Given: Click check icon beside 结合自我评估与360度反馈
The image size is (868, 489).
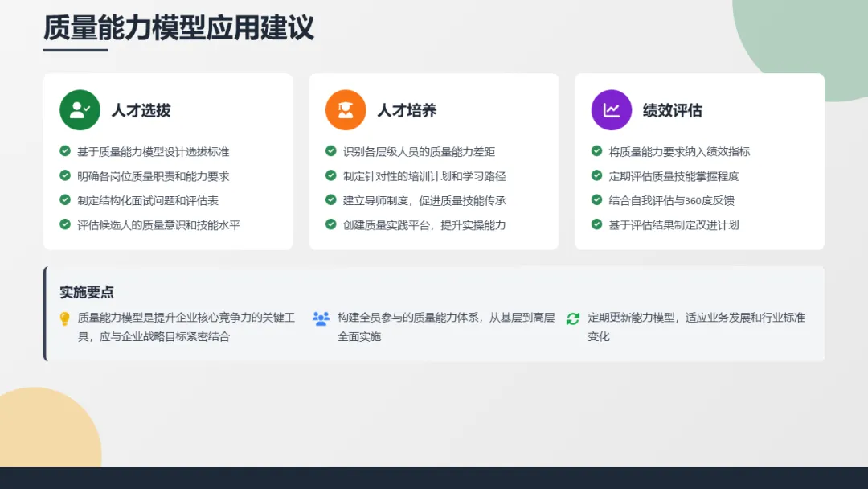Looking at the screenshot, I should click(596, 200).
